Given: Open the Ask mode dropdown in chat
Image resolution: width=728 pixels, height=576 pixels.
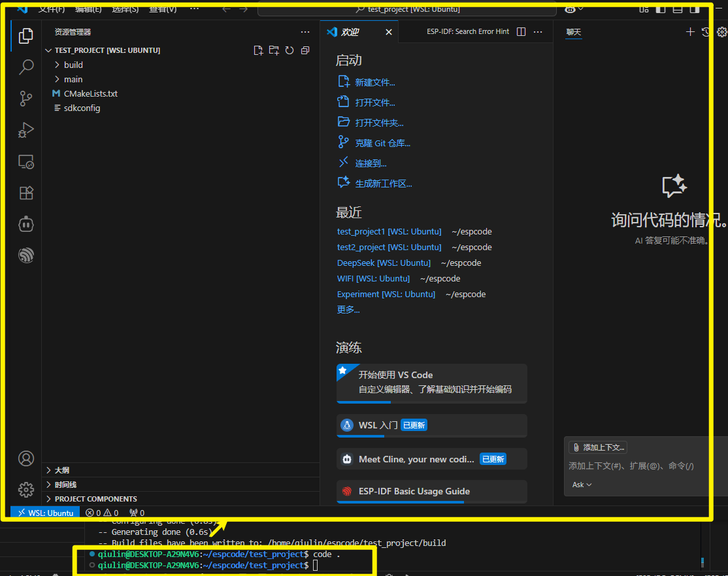Looking at the screenshot, I should (x=582, y=485).
